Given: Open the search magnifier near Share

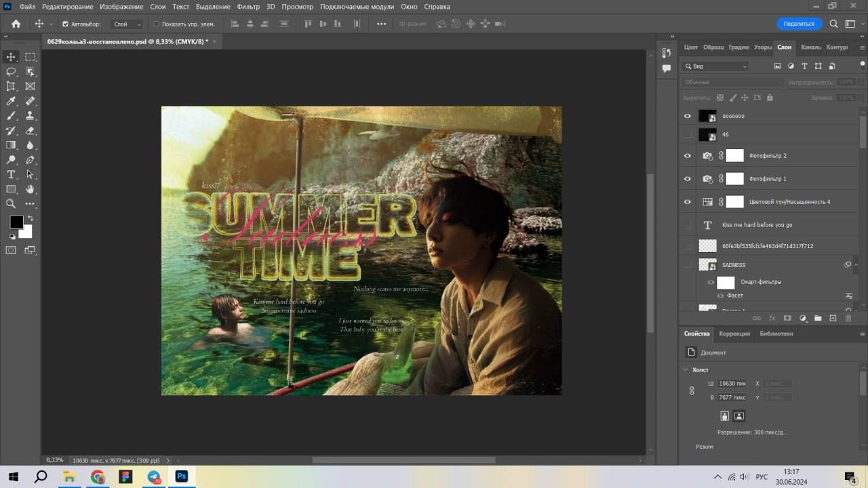Looking at the screenshot, I should click(x=834, y=24).
